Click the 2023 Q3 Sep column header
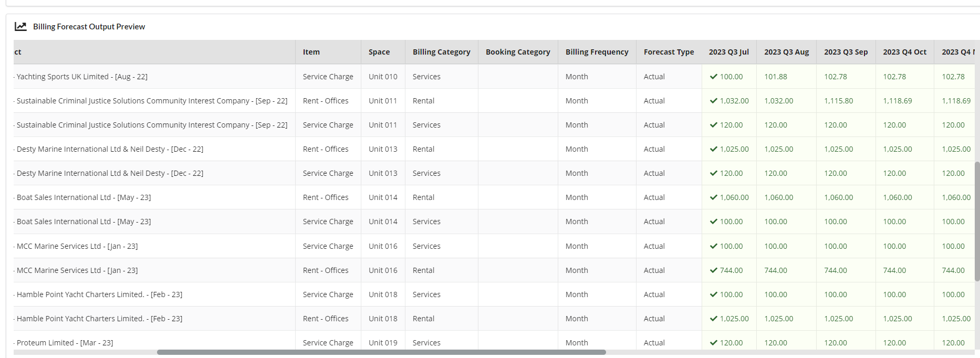The width and height of the screenshot is (980, 358). coord(846,52)
